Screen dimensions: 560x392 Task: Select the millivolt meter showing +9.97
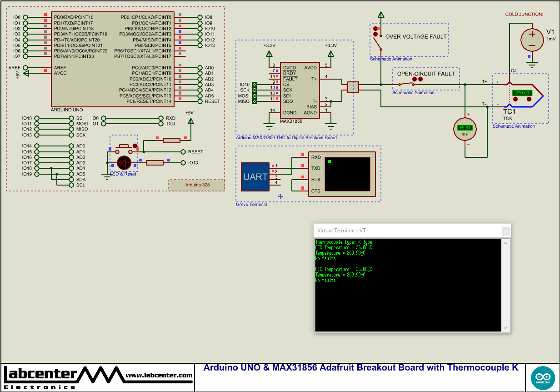click(465, 128)
